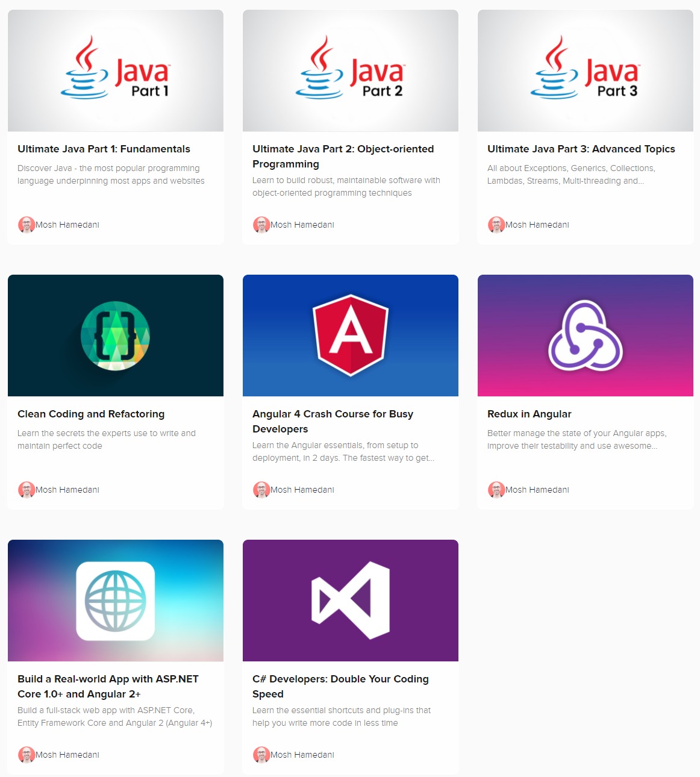The height and width of the screenshot is (777, 700).
Task: Click the curly braces Clean Coding logo
Action: tap(115, 335)
